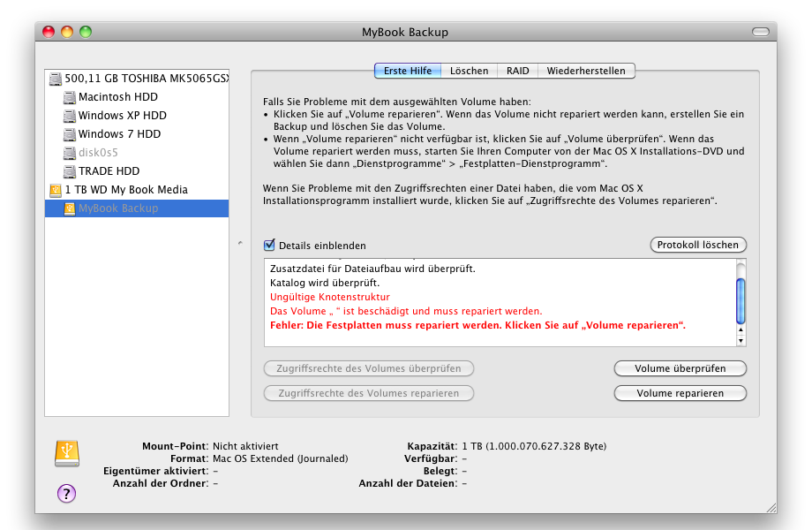Click the TOSHIBA 500,11 GB disk icon
Viewport: 812px width, 530px height.
click(56, 79)
